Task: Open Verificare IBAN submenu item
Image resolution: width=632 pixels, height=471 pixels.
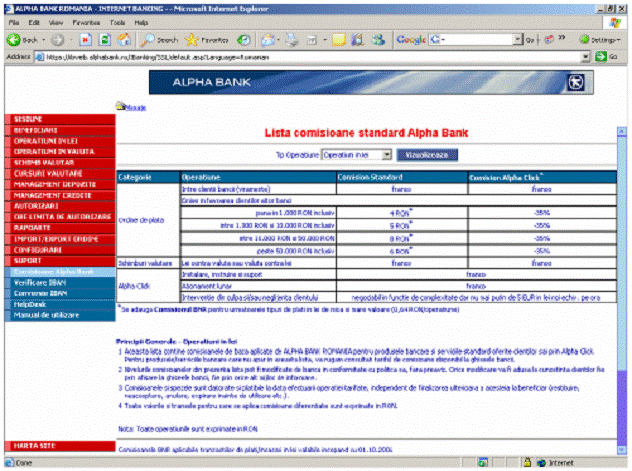Action: (60, 283)
